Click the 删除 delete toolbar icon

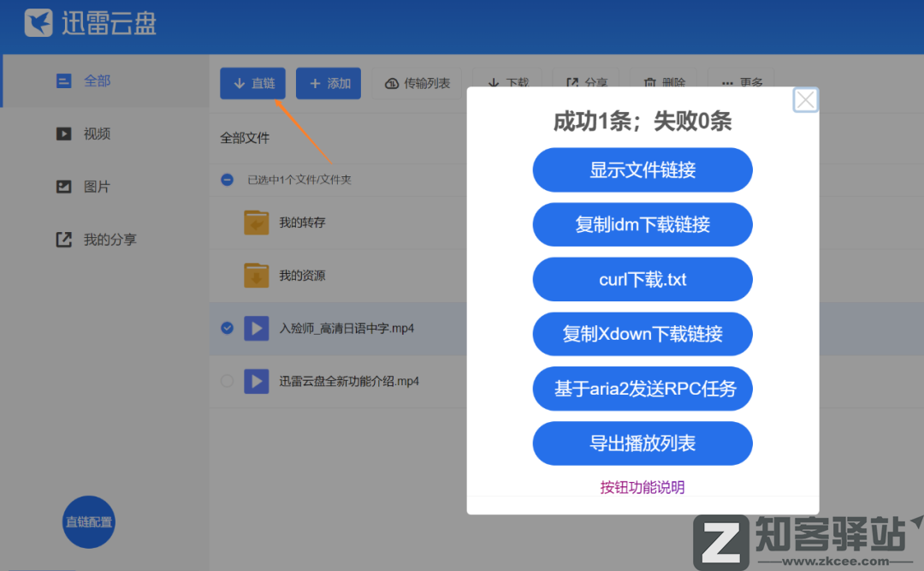pyautogui.click(x=666, y=83)
